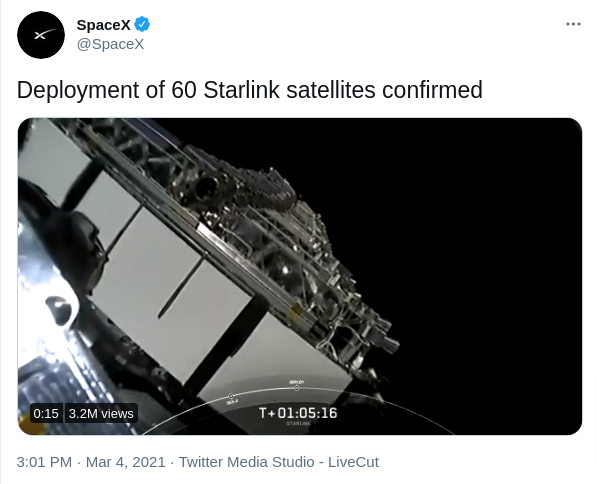
Task: Click the 0:15 video duration badge
Action: [46, 413]
